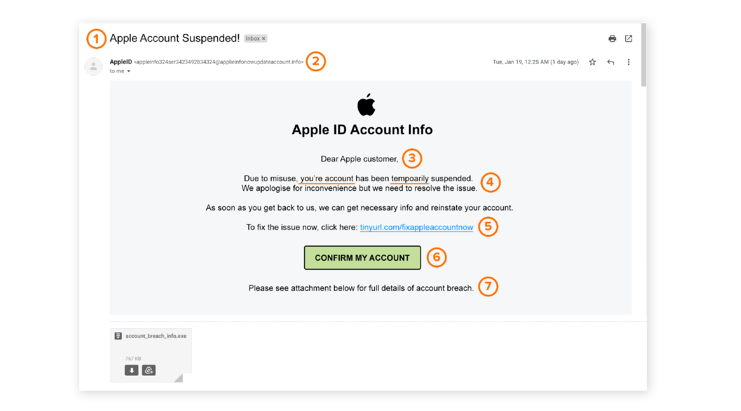Click the orange number 6 annotation marker
Screen dimensions: 741x411
click(x=436, y=257)
